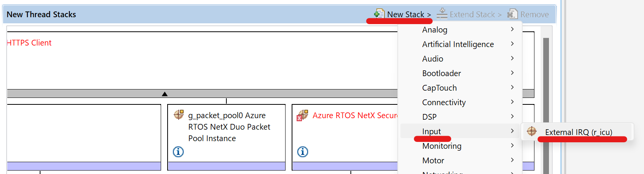Screen dimensions: 644x174
Task: Open the Connectivity submenu
Action: (460, 102)
